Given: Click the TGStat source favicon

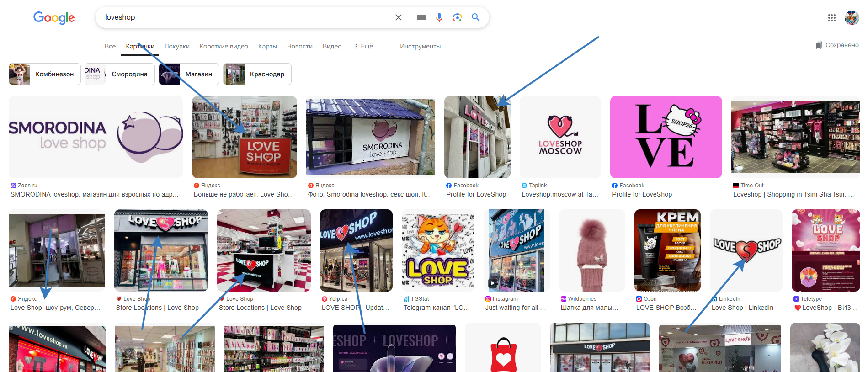Looking at the screenshot, I should [x=406, y=299].
